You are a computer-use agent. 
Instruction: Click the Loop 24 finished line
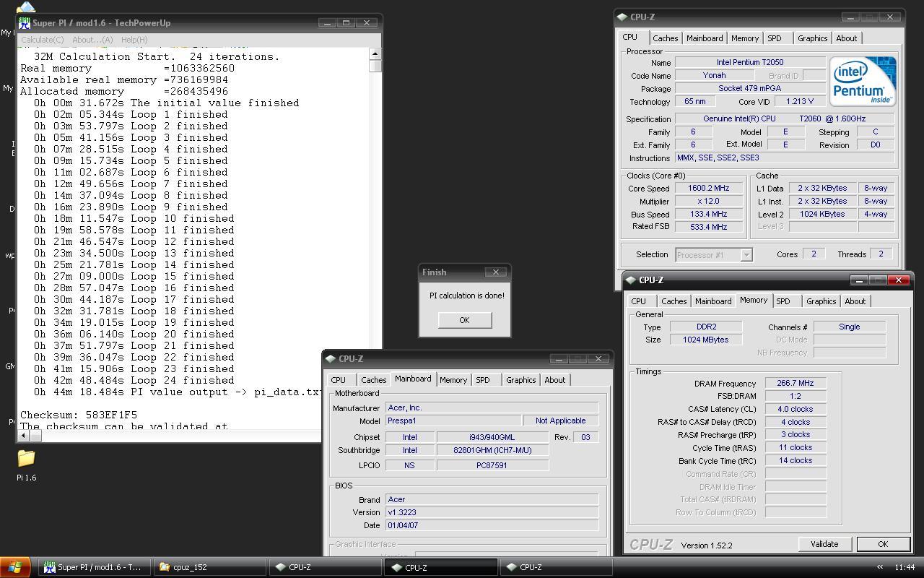[x=134, y=380]
